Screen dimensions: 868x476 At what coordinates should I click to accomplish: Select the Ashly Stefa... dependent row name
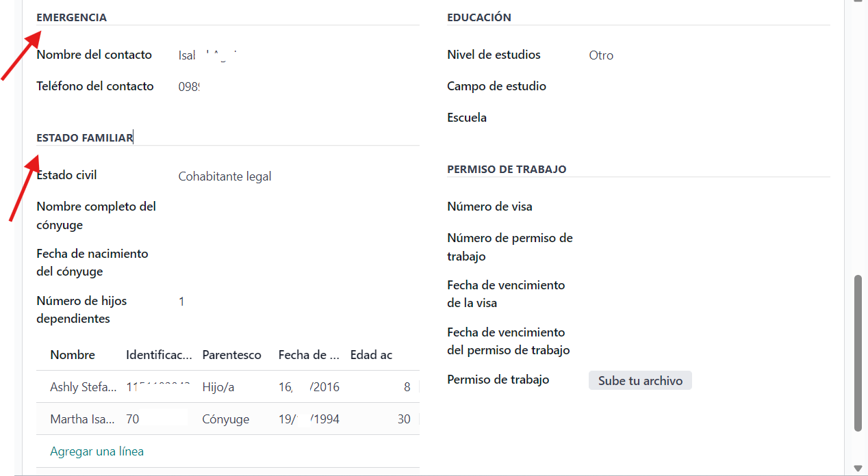(x=83, y=387)
